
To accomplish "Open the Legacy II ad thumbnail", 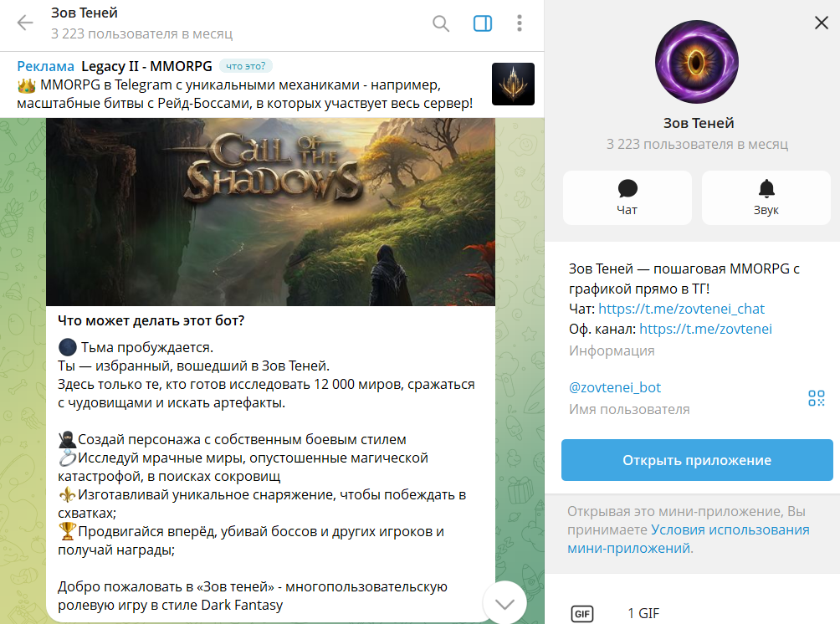I will 513,84.
